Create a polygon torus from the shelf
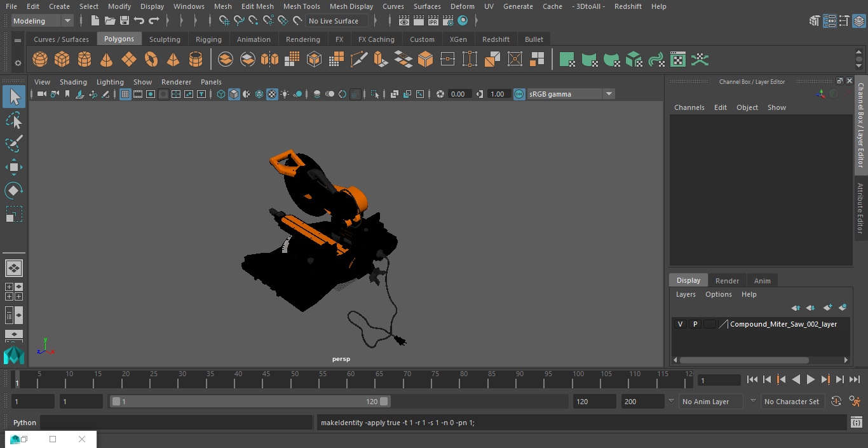The image size is (868, 448). click(151, 60)
